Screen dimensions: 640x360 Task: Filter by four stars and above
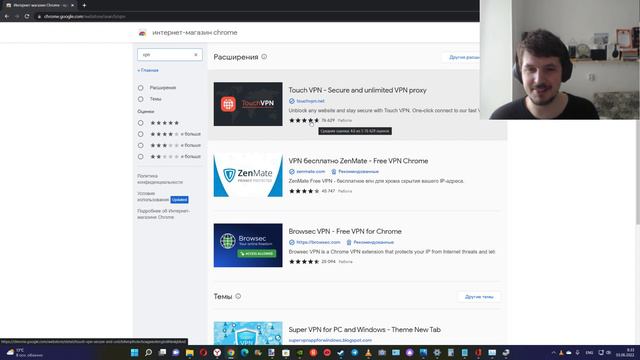pyautogui.click(x=140, y=134)
